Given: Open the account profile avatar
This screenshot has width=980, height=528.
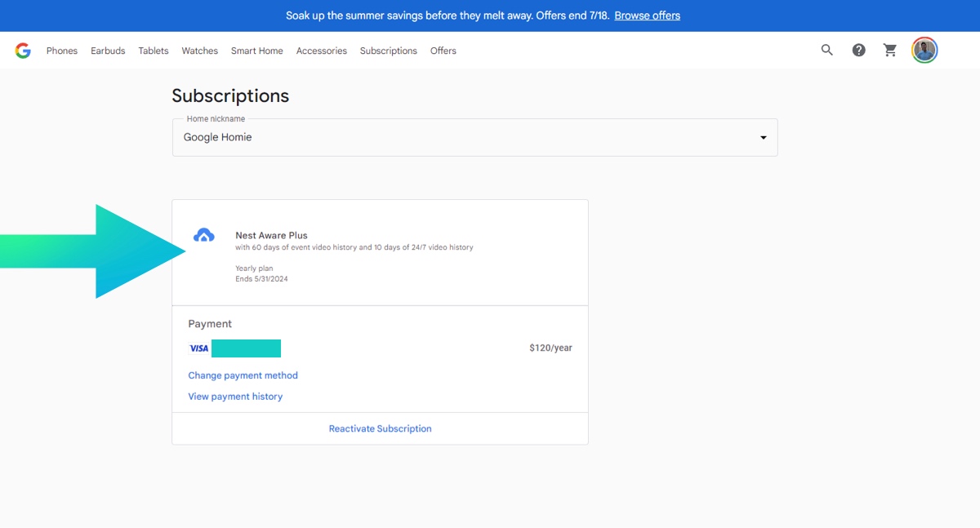Looking at the screenshot, I should point(924,50).
